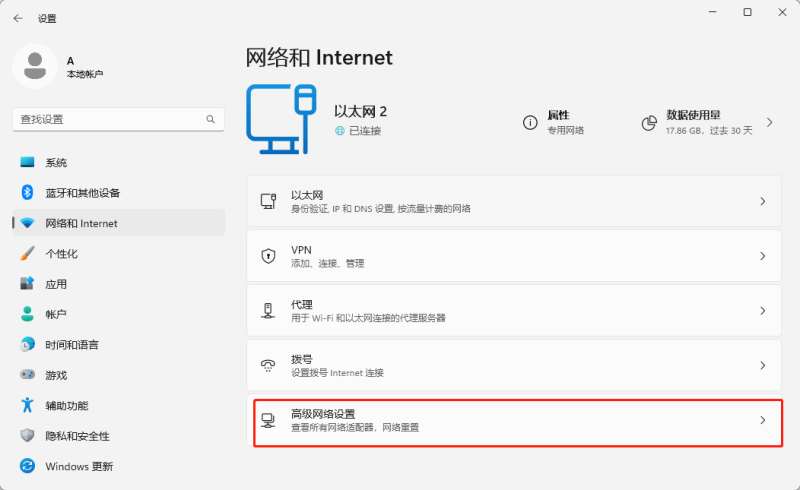800x490 pixels.
Task: Click 添加、连接、管理 description
Action: coord(328,263)
